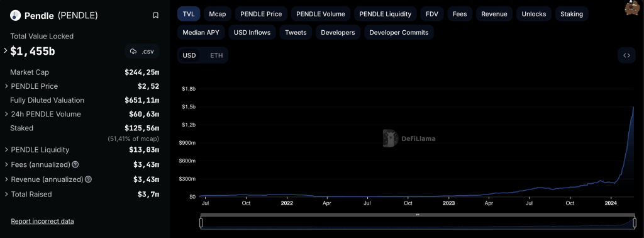Toggle Revenue chart metric
Screen dimensions: 644x238
494,14
